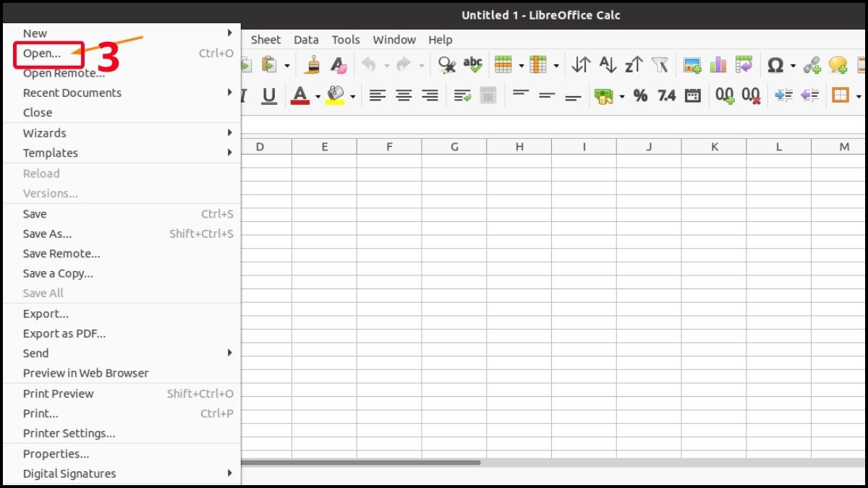Viewport: 868px width, 488px height.
Task: Expand the Insert Rows dropdown arrow
Action: click(x=521, y=66)
